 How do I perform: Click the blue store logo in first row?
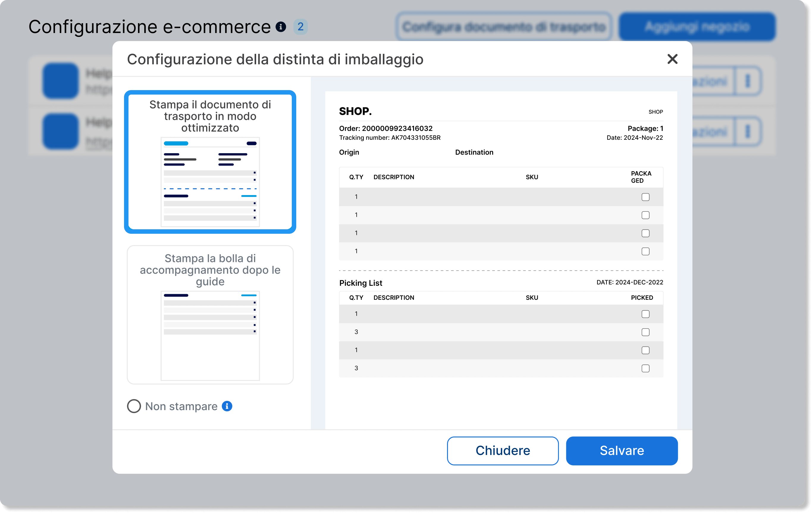pyautogui.click(x=61, y=81)
